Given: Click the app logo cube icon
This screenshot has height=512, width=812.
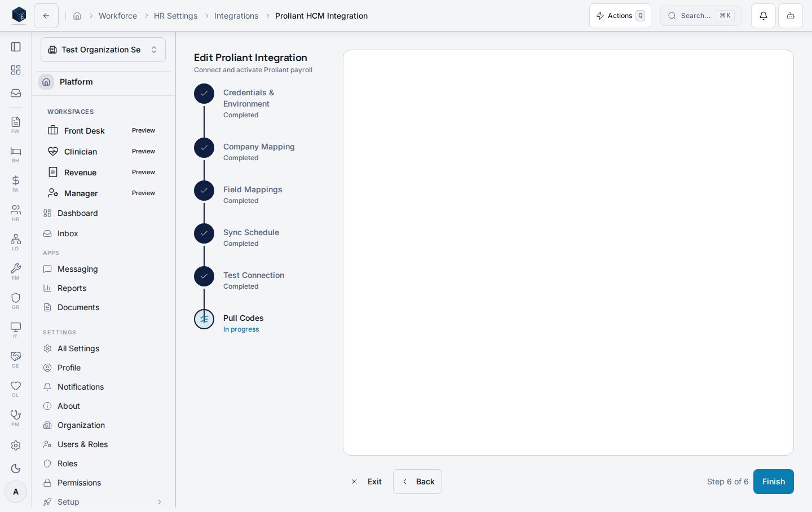Looking at the screenshot, I should [19, 15].
